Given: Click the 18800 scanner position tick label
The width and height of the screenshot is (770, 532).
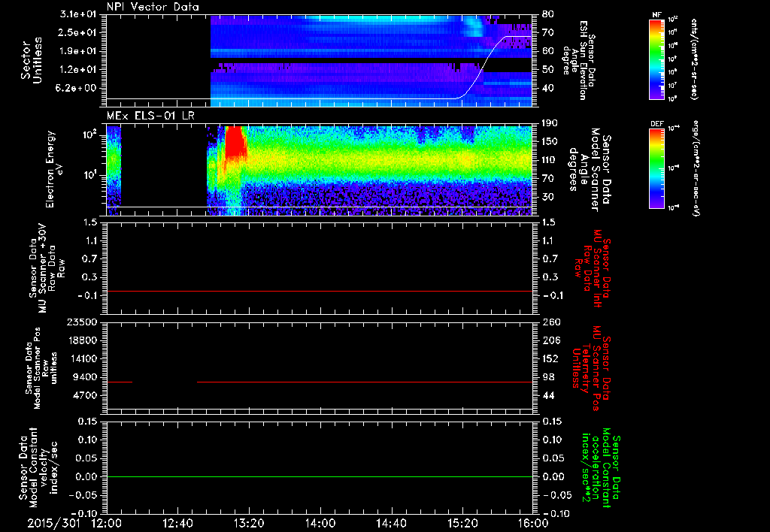Looking at the screenshot, I should click(x=83, y=340).
